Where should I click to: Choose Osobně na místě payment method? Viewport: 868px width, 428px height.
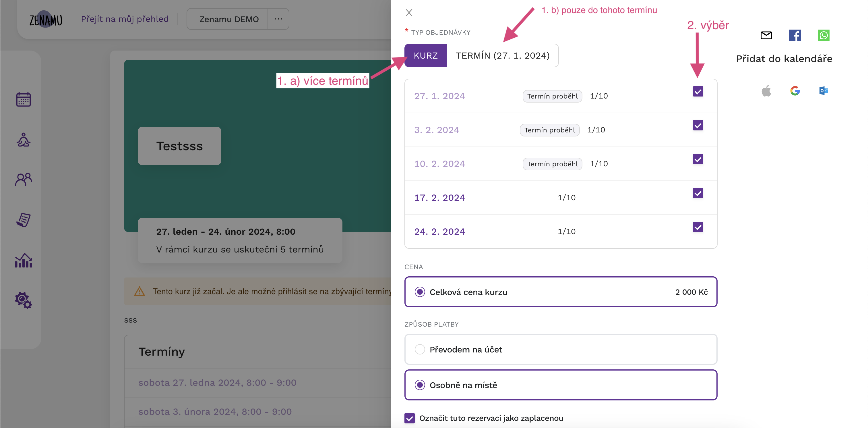tap(561, 385)
